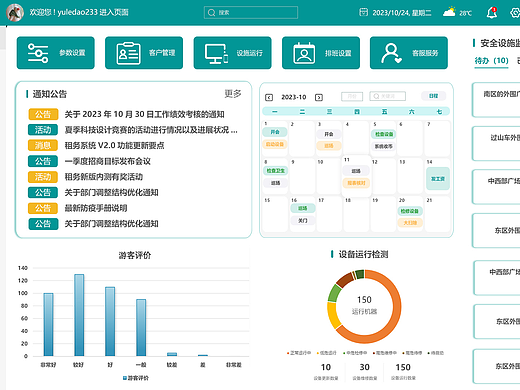Toggle the 游客评价 legend below bar chart
Viewport: 520px width, 390px height.
pos(136,378)
